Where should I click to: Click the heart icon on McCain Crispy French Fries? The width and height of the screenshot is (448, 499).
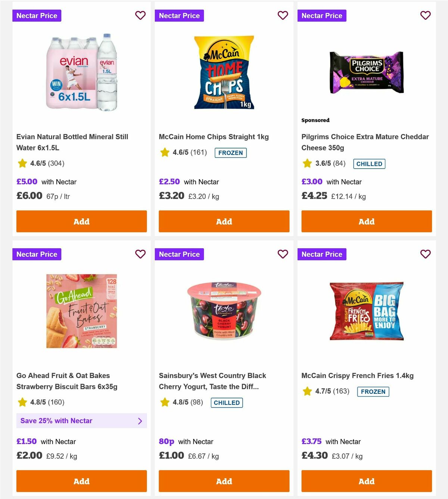pos(426,254)
